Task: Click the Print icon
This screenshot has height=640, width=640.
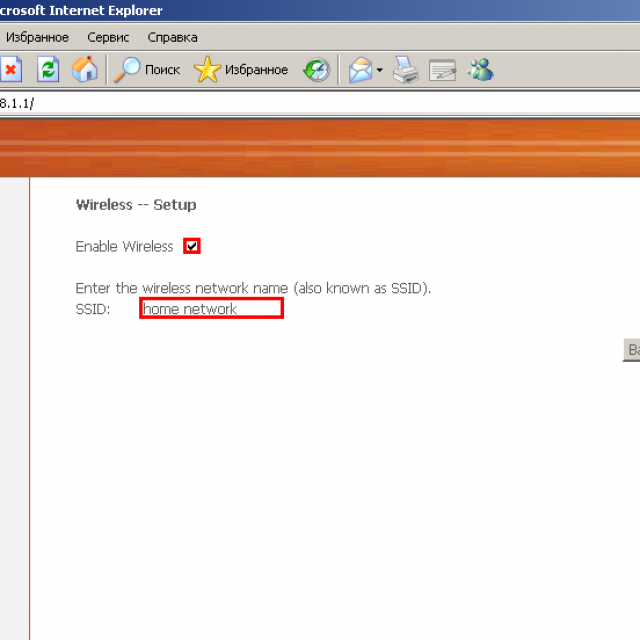Action: (406, 70)
